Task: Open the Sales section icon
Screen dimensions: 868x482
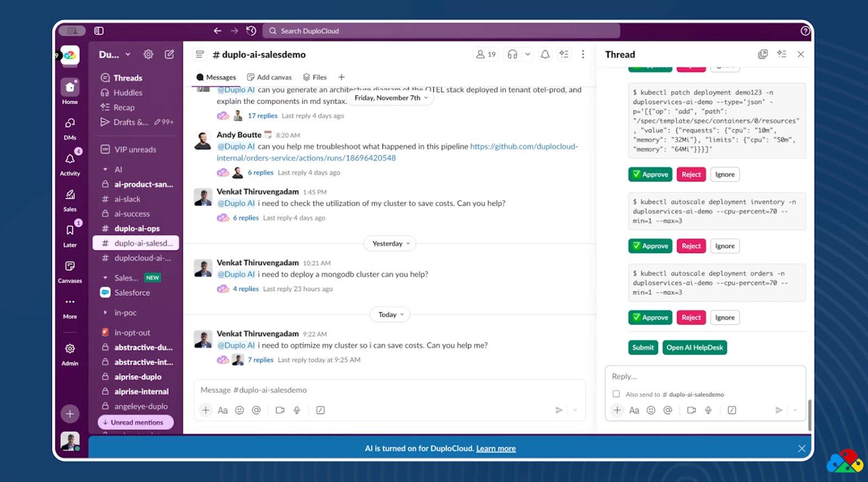Action: coord(70,199)
